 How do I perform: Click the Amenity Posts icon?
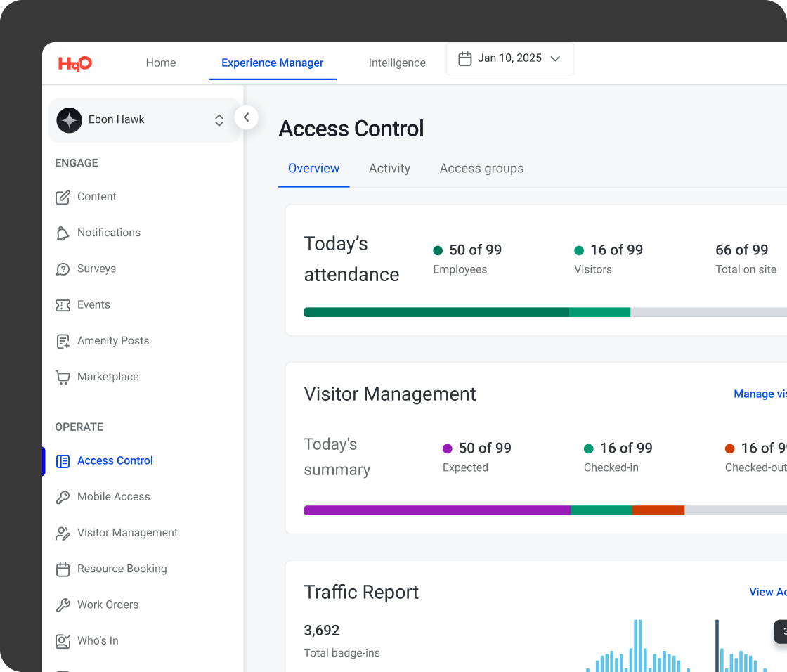point(63,342)
